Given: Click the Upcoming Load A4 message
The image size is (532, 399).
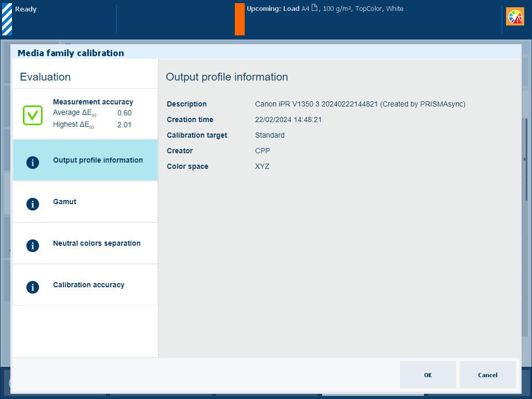Looking at the screenshot, I should pyautogui.click(x=325, y=9).
